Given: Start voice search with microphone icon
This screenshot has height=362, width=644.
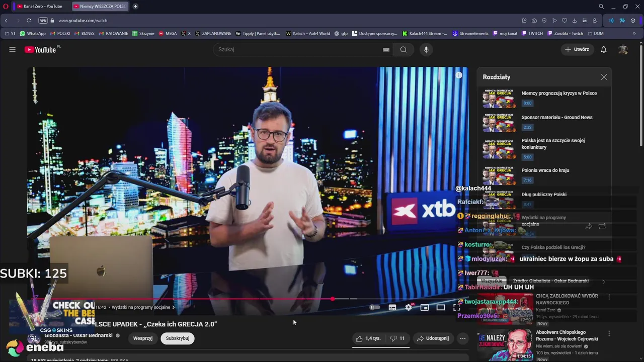Looking at the screenshot, I should tap(426, 49).
